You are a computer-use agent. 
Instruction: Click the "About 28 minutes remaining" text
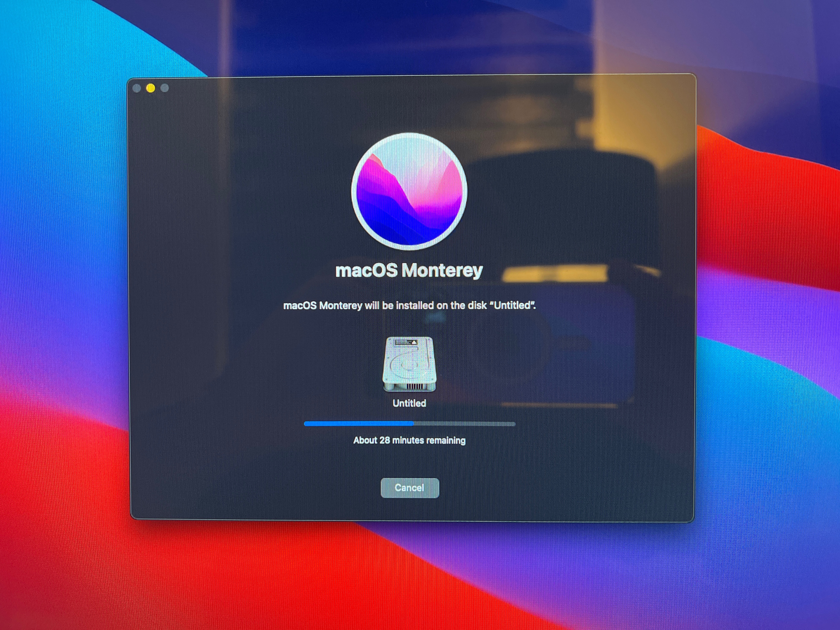pos(409,440)
